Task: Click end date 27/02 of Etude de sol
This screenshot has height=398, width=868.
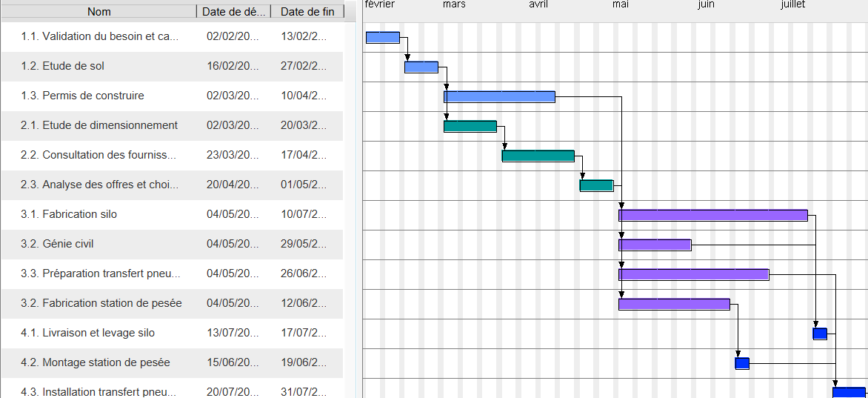Action: point(304,67)
